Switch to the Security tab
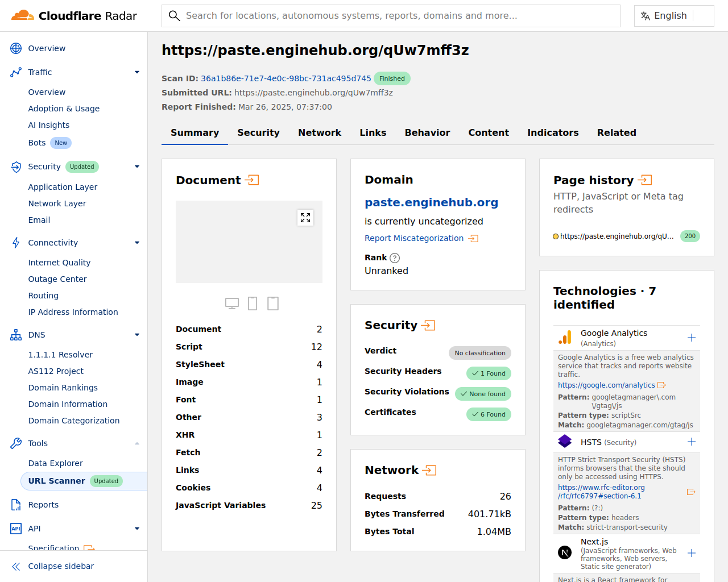The width and height of the screenshot is (728, 582). pyautogui.click(x=258, y=132)
